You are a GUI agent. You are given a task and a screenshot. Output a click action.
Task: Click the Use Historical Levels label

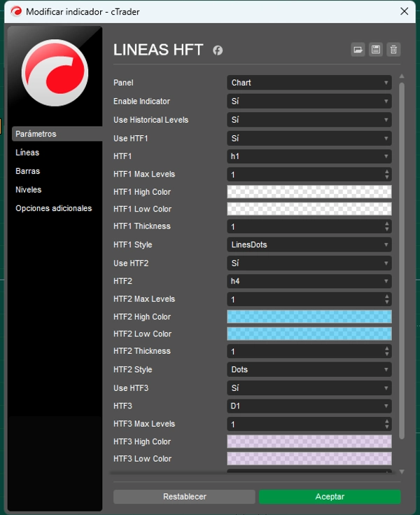click(x=151, y=120)
